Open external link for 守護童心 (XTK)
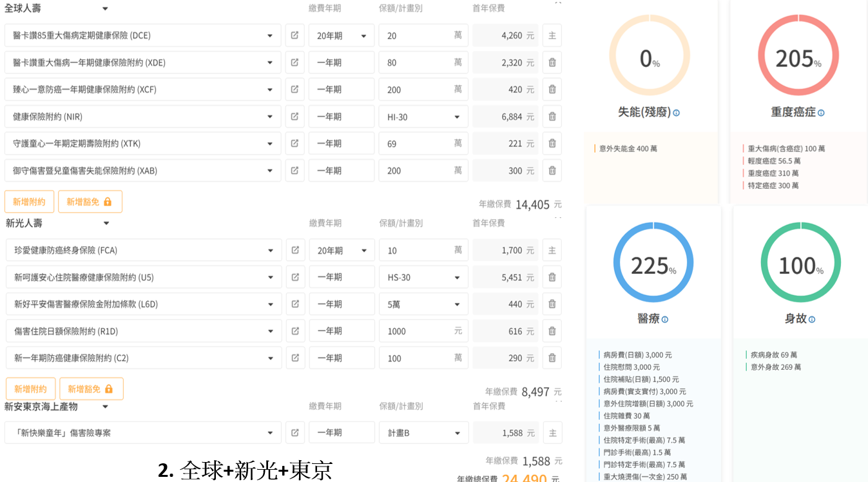The height and width of the screenshot is (482, 868). [x=294, y=144]
